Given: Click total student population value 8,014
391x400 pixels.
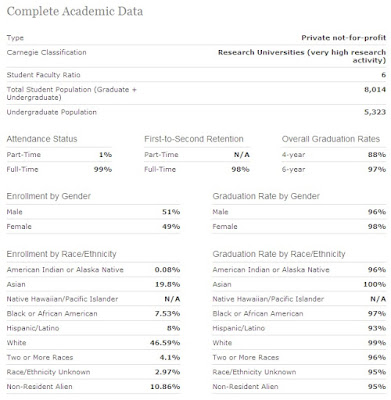Looking at the screenshot, I should point(375,89).
